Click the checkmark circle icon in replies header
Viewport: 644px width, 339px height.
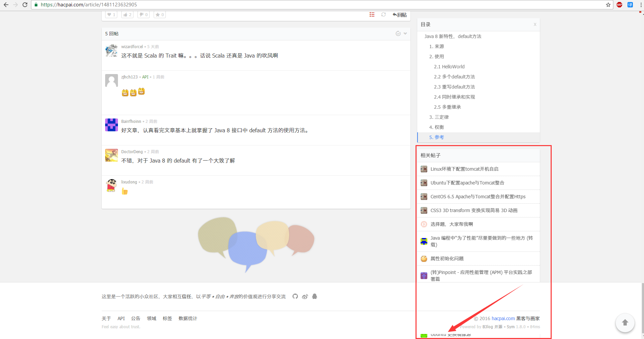(398, 33)
